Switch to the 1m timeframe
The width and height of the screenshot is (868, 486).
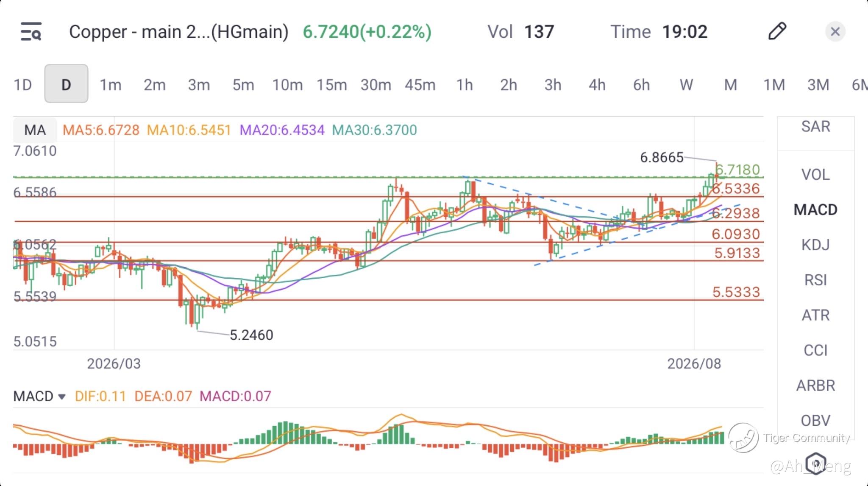pyautogui.click(x=111, y=85)
